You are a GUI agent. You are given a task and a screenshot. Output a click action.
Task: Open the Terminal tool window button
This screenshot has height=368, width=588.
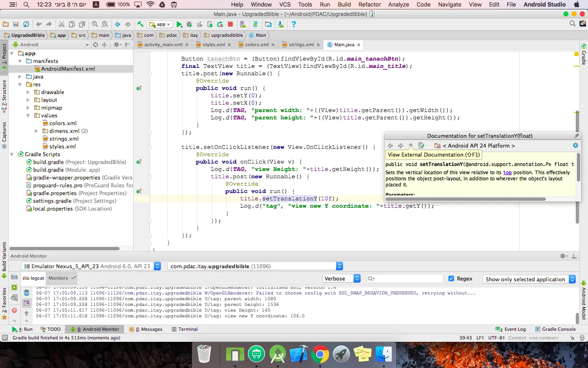(185, 329)
